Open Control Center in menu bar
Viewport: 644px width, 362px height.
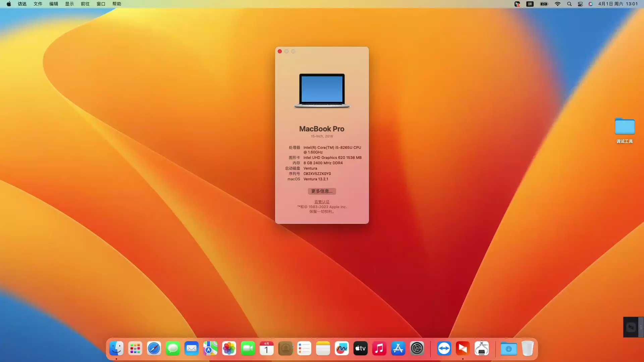point(580,4)
